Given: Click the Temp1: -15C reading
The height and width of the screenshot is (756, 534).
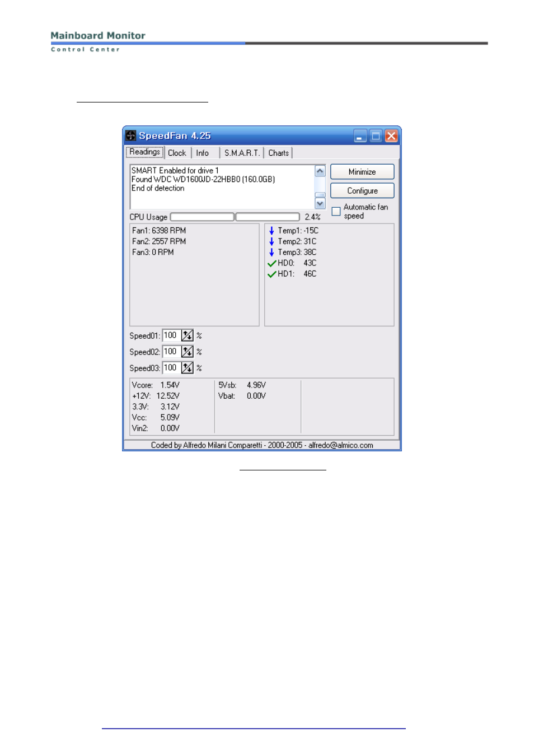Looking at the screenshot, I should pos(298,231).
